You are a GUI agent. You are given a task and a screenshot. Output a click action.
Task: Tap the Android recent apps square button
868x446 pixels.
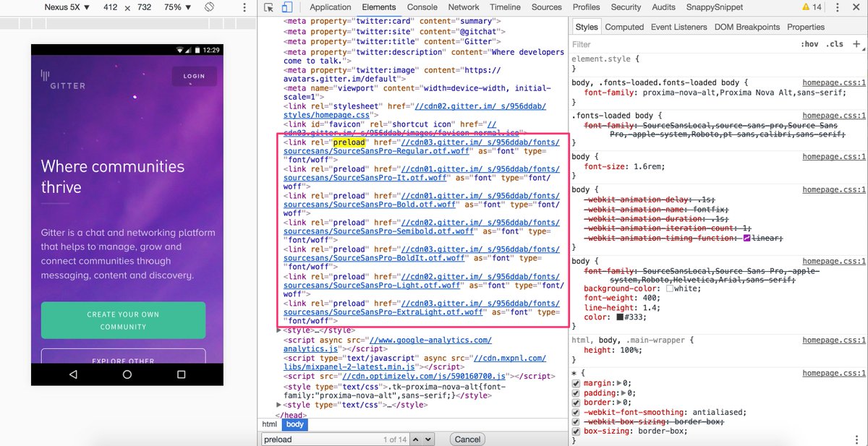tap(182, 374)
